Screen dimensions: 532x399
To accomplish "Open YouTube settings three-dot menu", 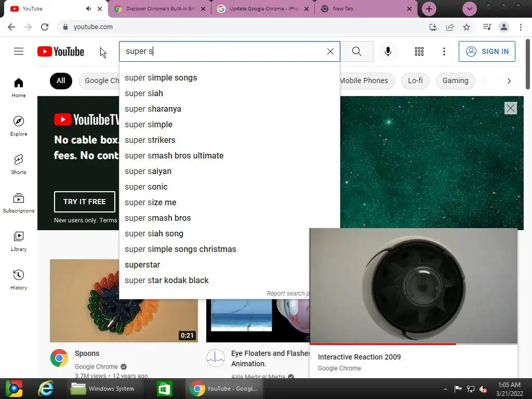I will (444, 51).
